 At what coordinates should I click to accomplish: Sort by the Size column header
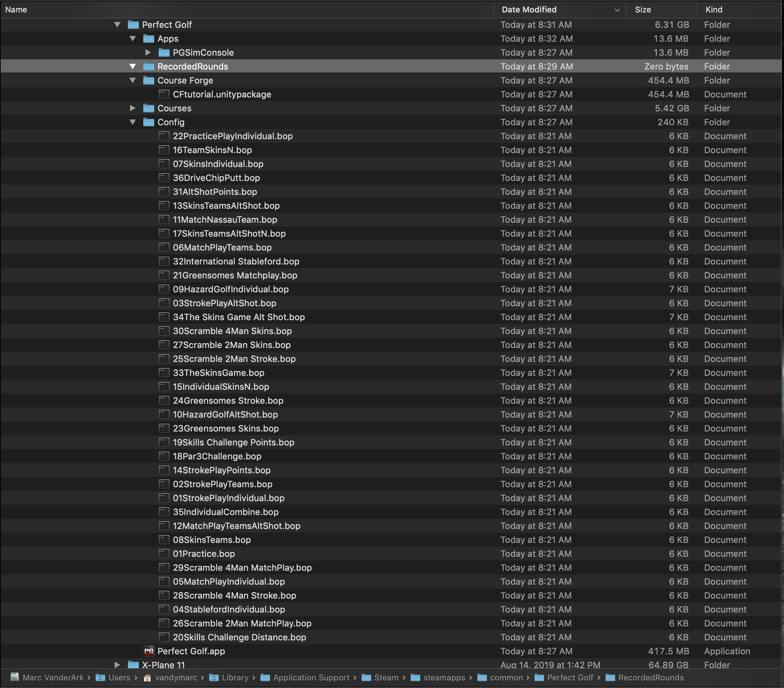pyautogui.click(x=643, y=10)
